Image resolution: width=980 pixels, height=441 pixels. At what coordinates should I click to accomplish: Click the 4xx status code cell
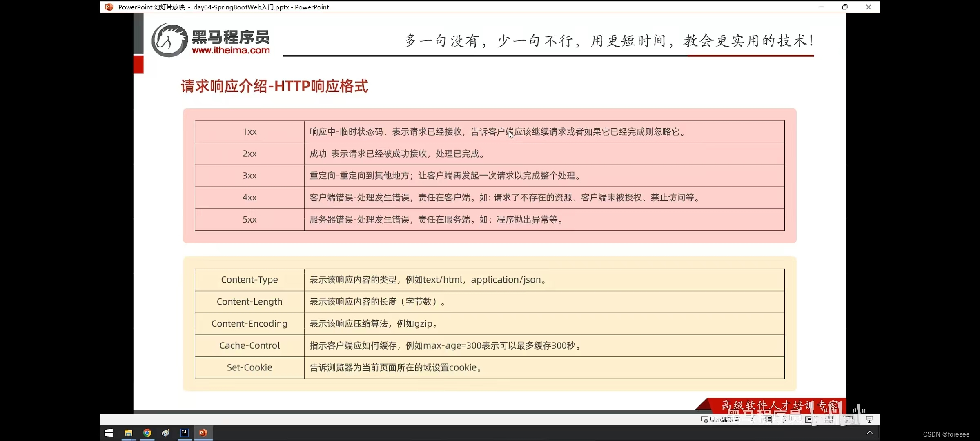pyautogui.click(x=249, y=198)
